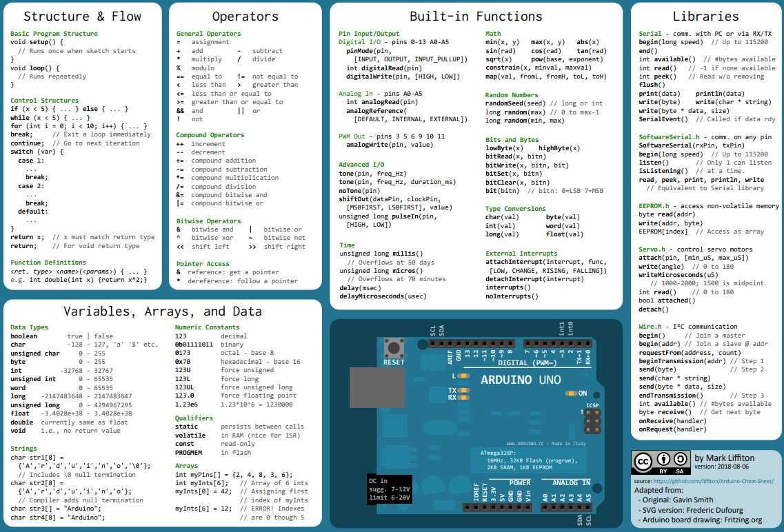Click the A0 analog input pin socket
Viewport: 784px width, 532px height.
coord(544,509)
